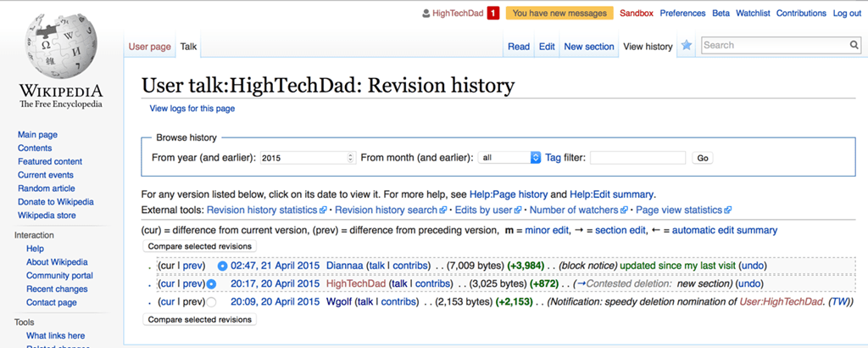
Task: Open Help:Page history link
Action: [x=509, y=194]
